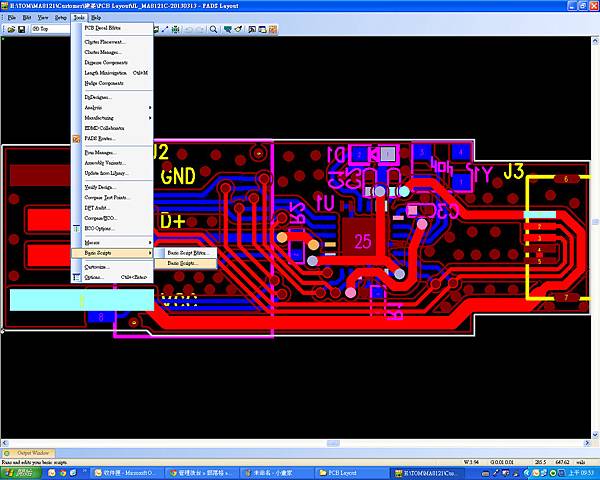Open the Output window toolbar icon

point(252,29)
